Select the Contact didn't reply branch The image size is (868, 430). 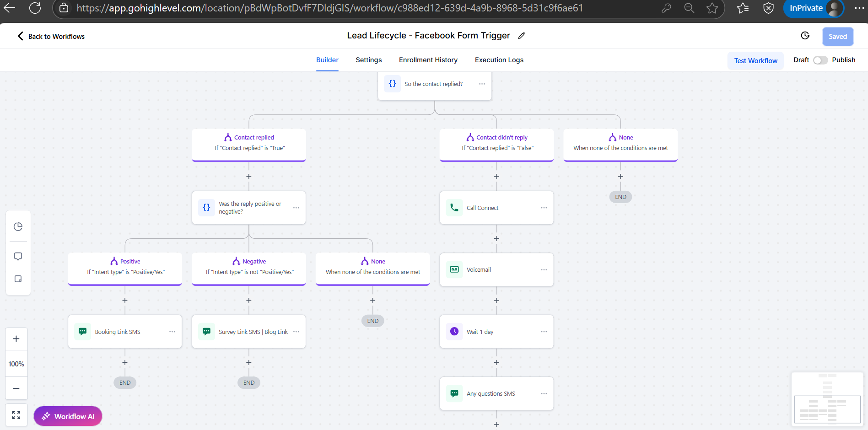pyautogui.click(x=496, y=145)
